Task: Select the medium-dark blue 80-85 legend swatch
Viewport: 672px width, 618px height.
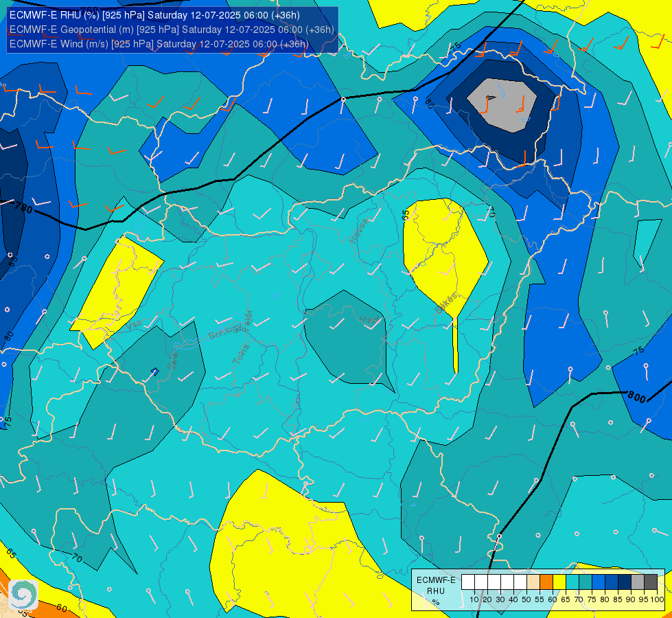Action: click(x=612, y=582)
